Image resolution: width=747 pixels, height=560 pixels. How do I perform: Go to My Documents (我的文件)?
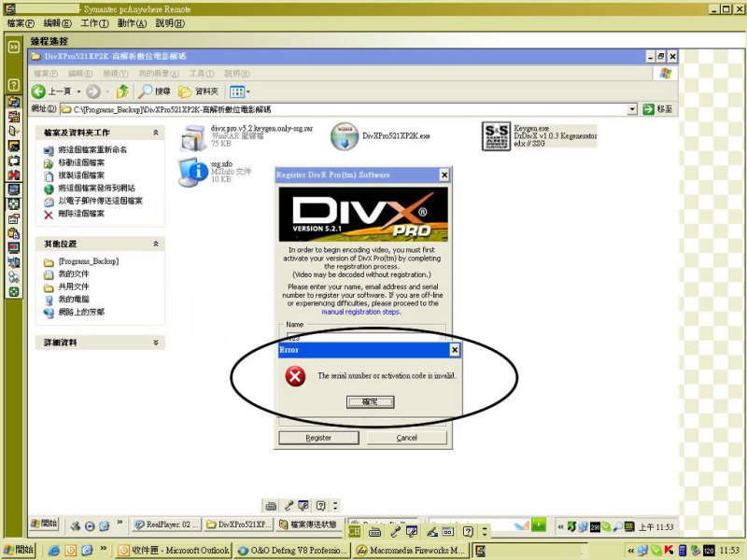[x=74, y=274]
